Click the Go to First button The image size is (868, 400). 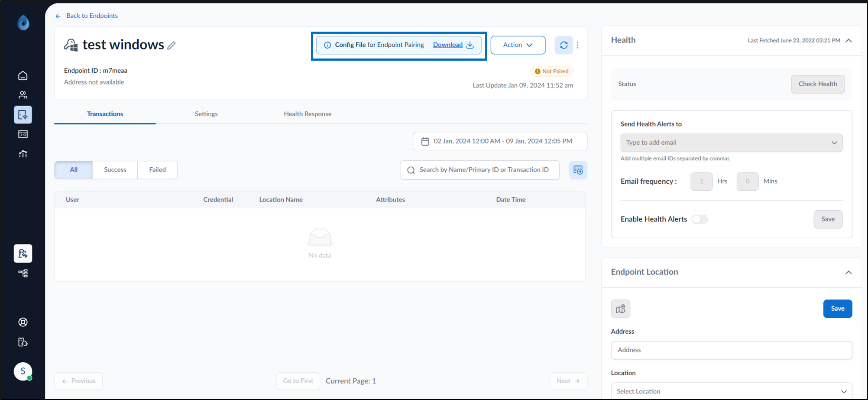pos(298,381)
